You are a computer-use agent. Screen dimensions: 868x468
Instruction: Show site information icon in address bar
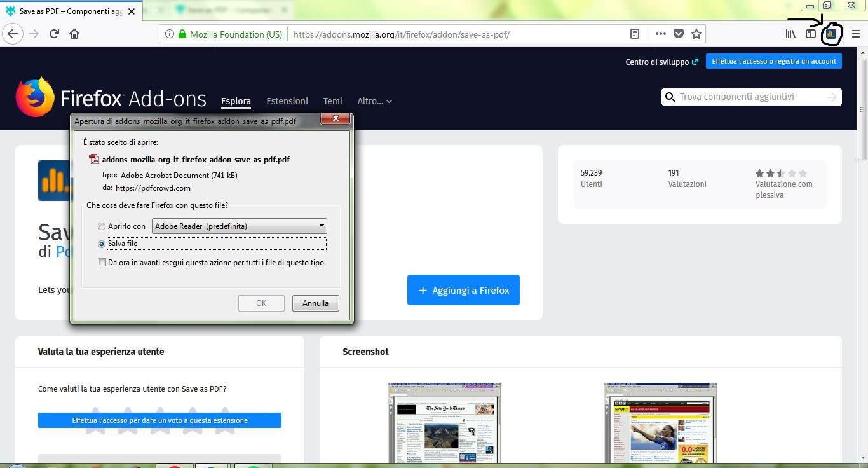170,34
